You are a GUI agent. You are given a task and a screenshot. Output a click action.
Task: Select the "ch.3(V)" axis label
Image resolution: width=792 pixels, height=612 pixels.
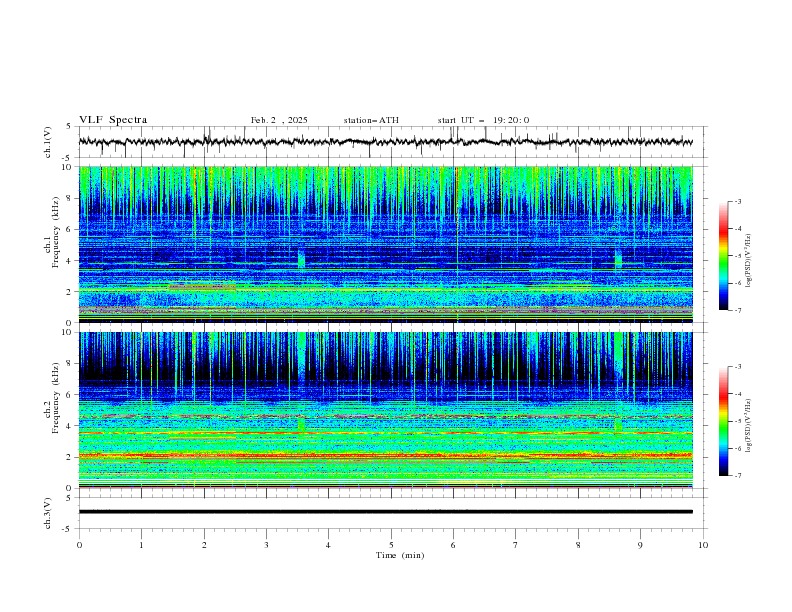tap(48, 513)
